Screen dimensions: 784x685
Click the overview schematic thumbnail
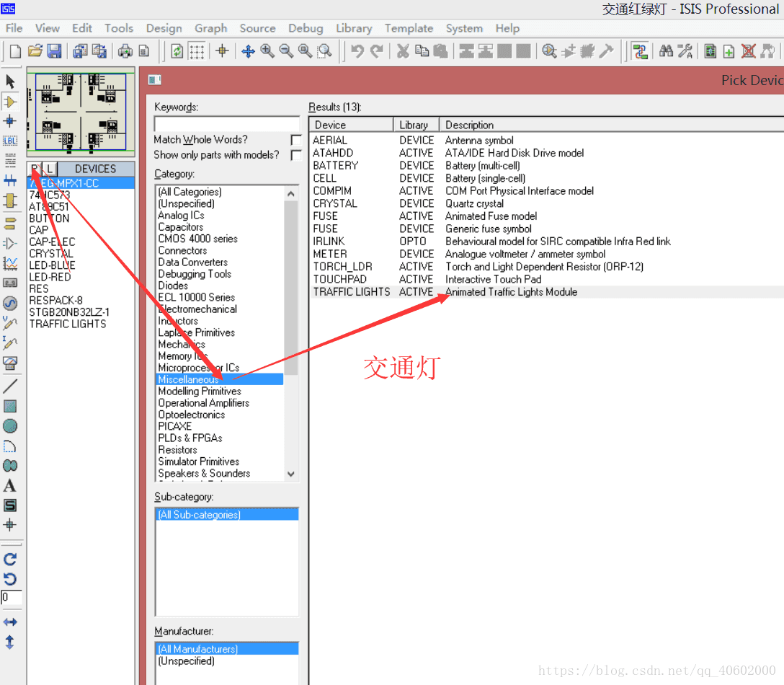(x=81, y=112)
